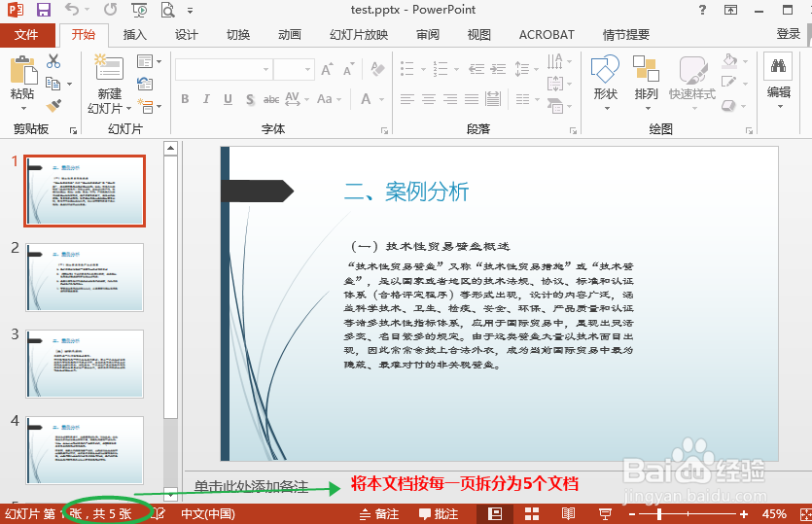The height and width of the screenshot is (524, 812).
Task: Open Reading View from status bar
Action: click(x=568, y=513)
